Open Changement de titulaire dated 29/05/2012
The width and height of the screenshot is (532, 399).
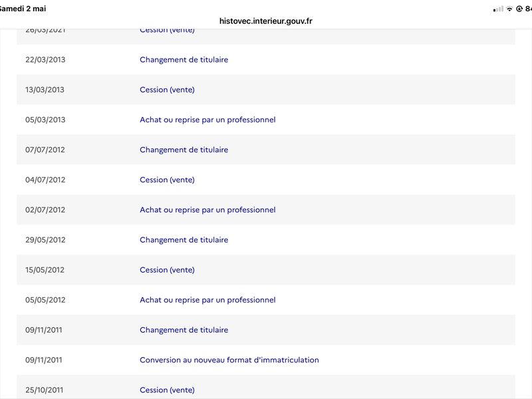[x=184, y=240]
